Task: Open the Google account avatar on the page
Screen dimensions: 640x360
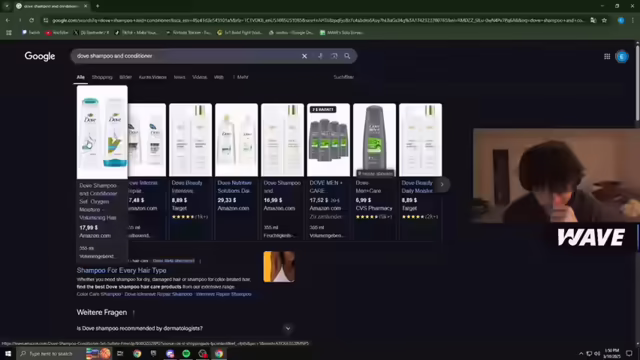Action: pyautogui.click(x=622, y=57)
